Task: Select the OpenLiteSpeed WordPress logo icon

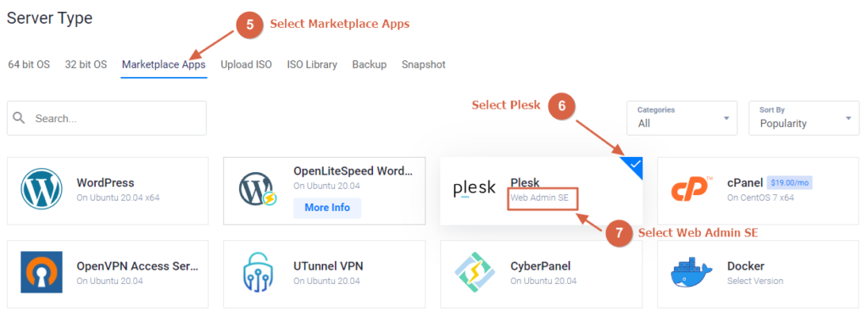Action: pos(258,189)
